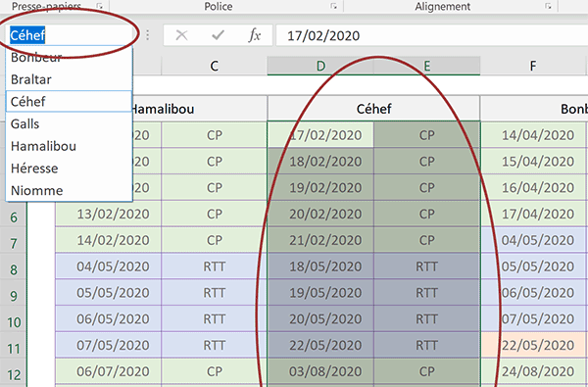Open the Police group dialog launcher
The height and width of the screenshot is (387, 588).
(x=333, y=6)
